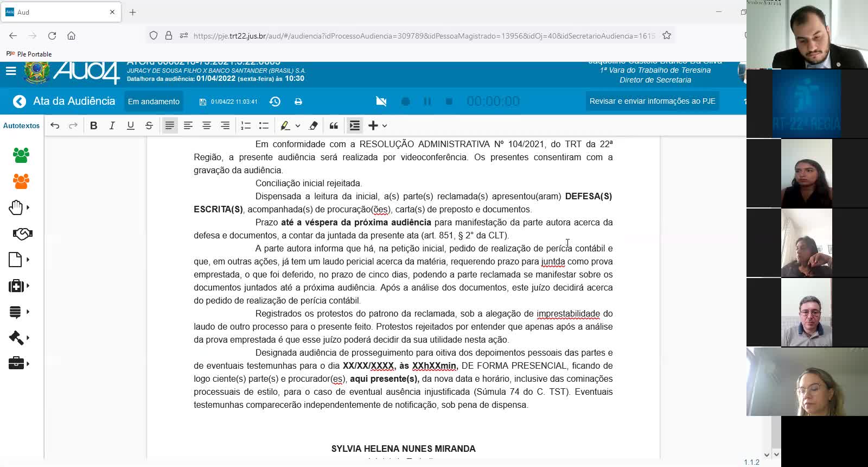Screen dimensions: 868x467
Task: Click the site permissions icon in address bar
Action: [184, 36]
